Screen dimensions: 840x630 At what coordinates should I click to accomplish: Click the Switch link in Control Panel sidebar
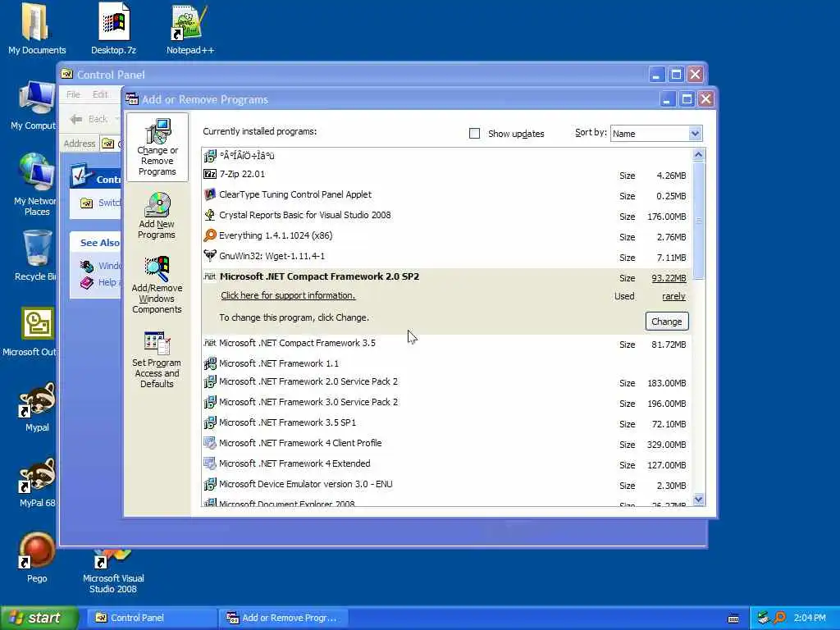(109, 203)
